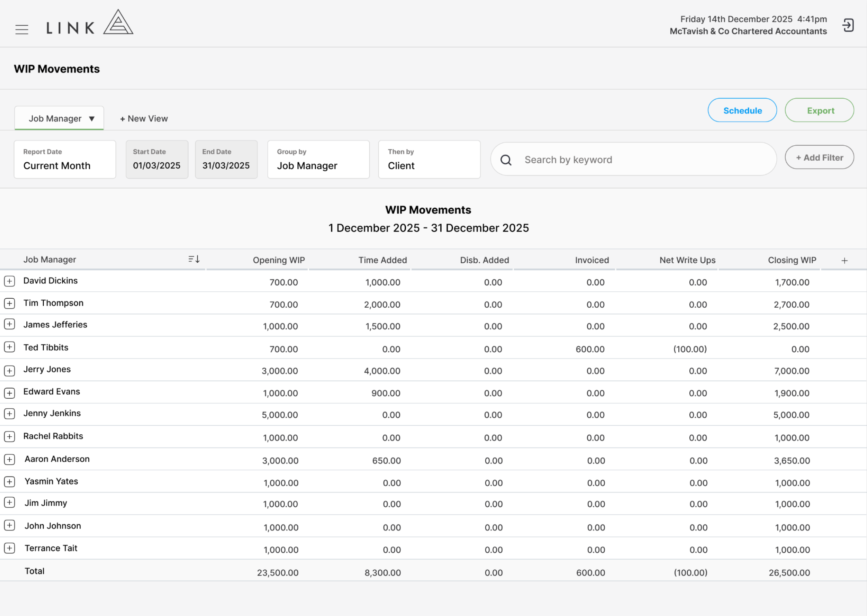Expand the Terrance Tait row
This screenshot has width=867, height=616.
(x=10, y=548)
